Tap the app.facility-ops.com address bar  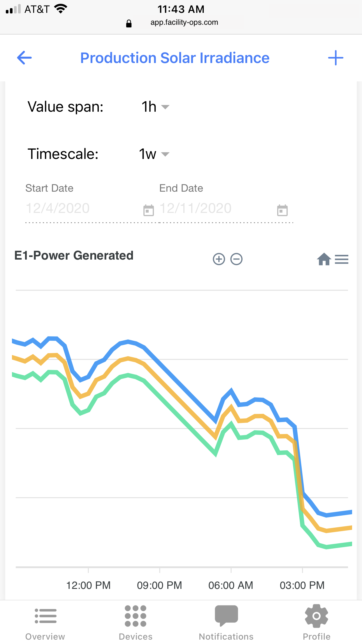(x=184, y=22)
